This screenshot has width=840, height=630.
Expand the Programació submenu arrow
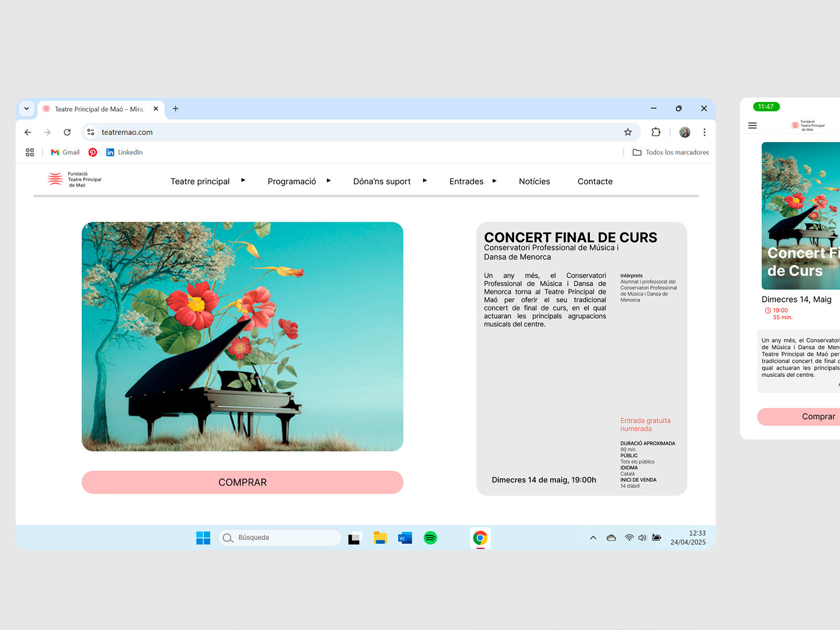coord(329,181)
